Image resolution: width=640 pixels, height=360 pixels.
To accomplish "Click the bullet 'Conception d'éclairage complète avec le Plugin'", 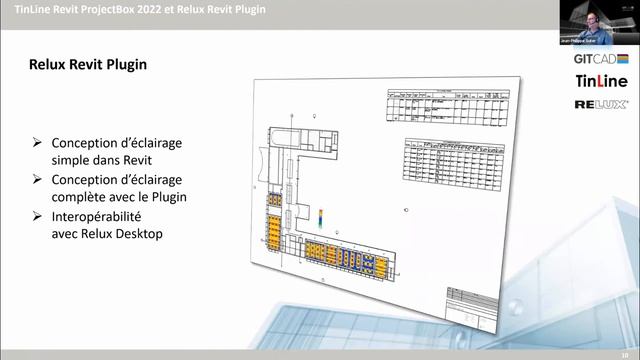I will [x=119, y=188].
